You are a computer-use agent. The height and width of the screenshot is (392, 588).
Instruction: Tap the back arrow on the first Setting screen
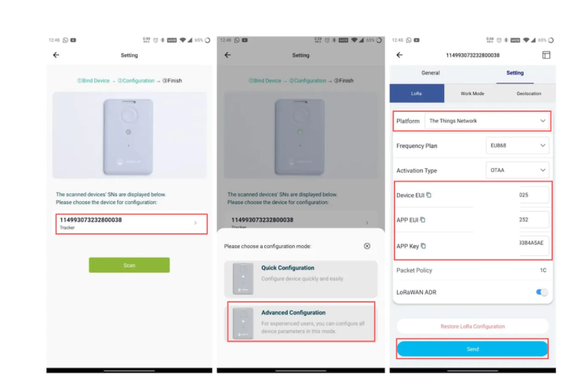point(57,55)
